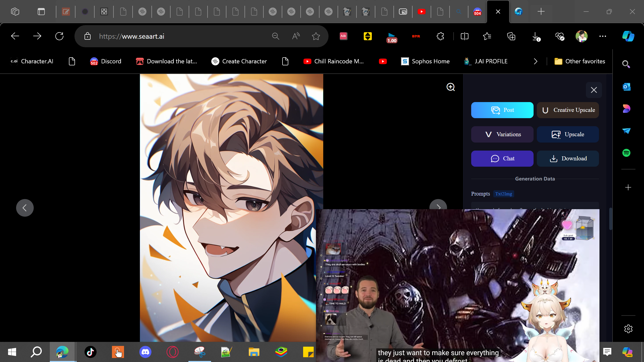Click the BTR extension icon
644x362 pixels.
416,36
